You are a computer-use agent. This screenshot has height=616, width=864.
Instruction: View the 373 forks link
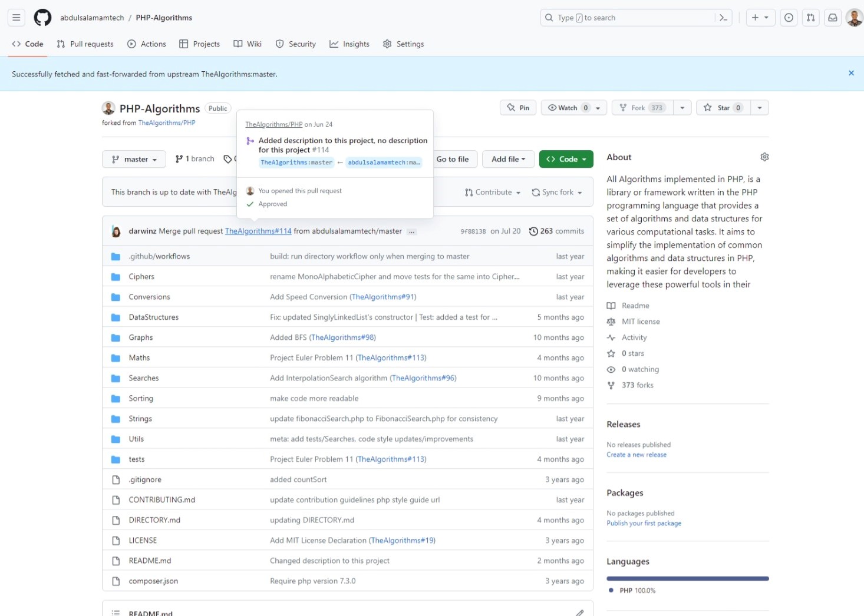click(x=630, y=385)
